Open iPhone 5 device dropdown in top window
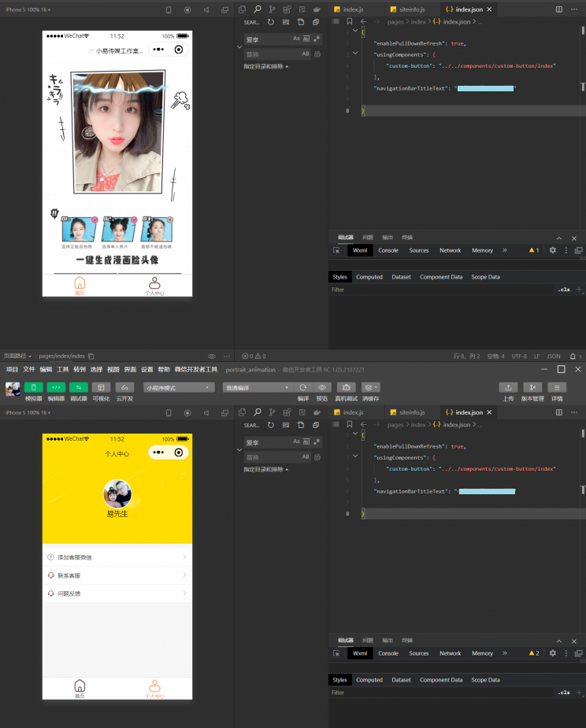The height and width of the screenshot is (728, 586). click(28, 9)
